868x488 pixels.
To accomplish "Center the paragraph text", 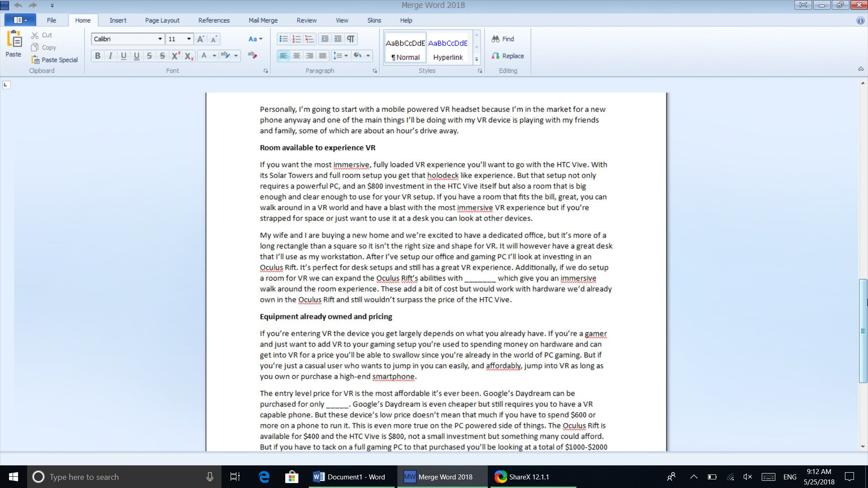I will pyautogui.click(x=297, y=56).
